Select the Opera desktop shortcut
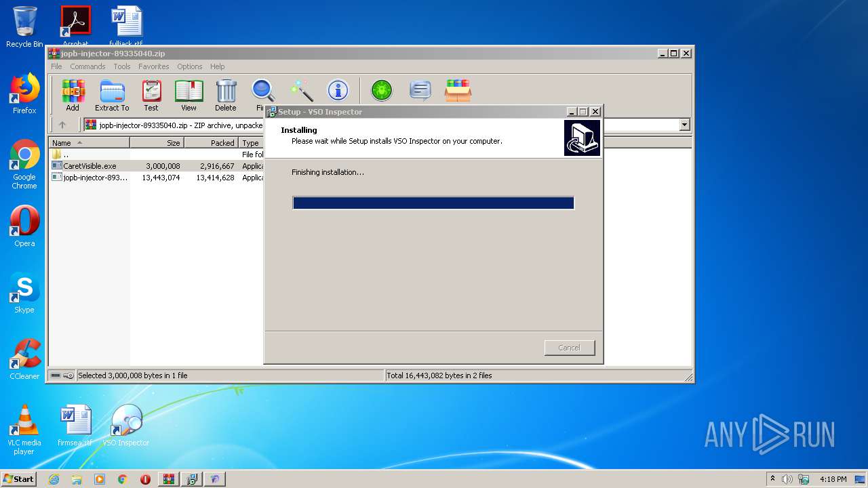This screenshot has height=488, width=868. point(24,226)
